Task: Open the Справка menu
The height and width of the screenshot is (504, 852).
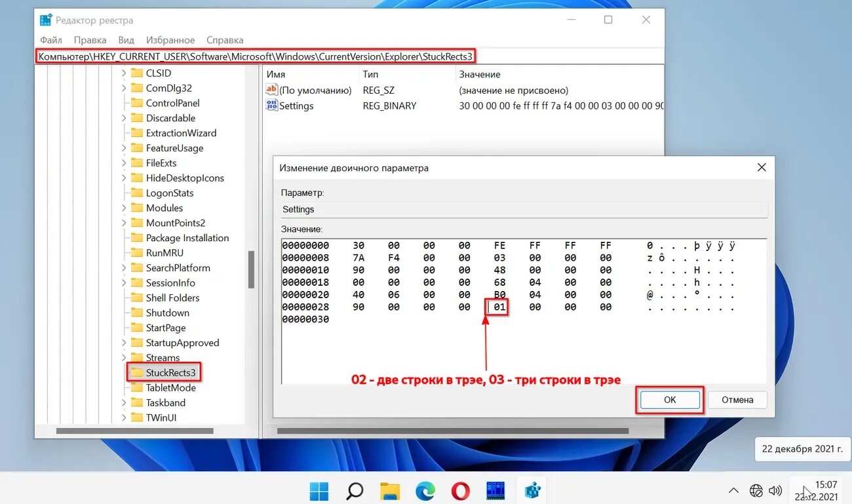Action: click(x=225, y=40)
